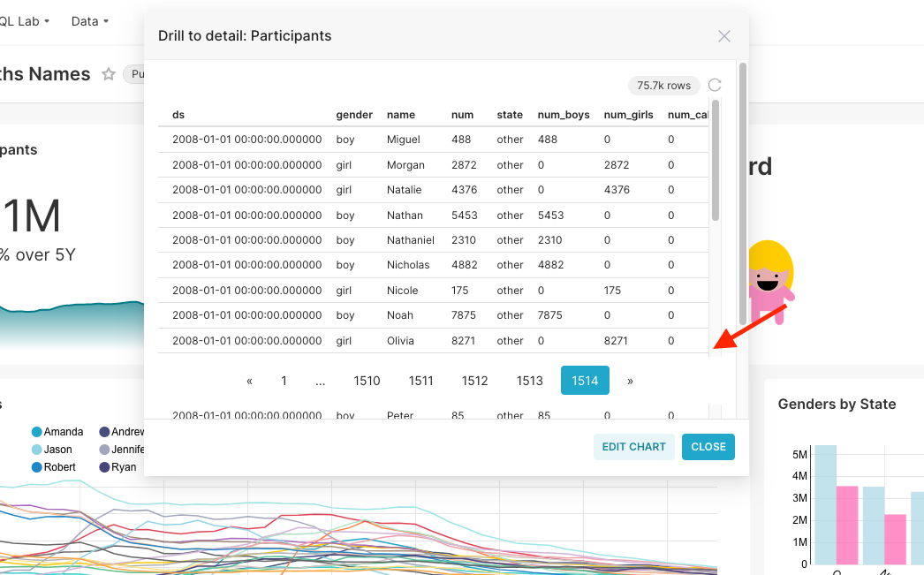Sort by the gender column header
Viewport: 924px width, 575px height.
pyautogui.click(x=354, y=115)
